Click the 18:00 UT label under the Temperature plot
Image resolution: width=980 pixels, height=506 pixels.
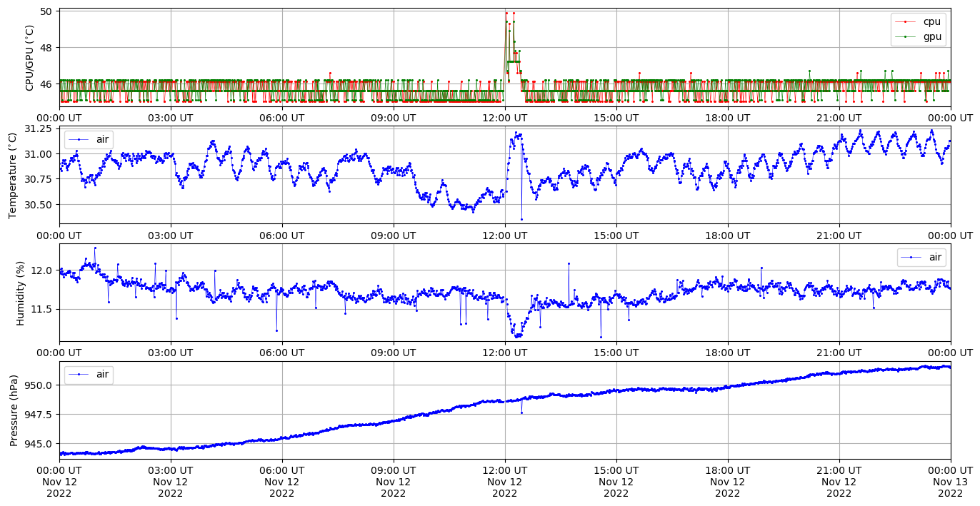[x=728, y=236]
